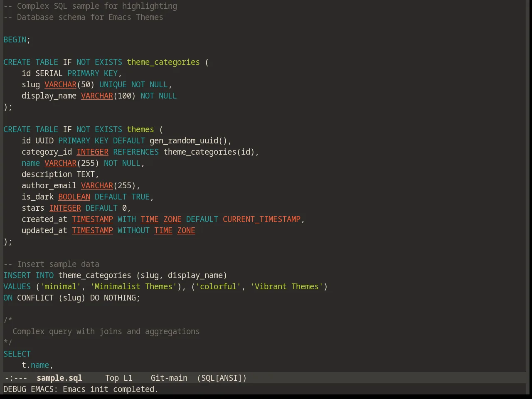The width and height of the screenshot is (532, 399).
Task: Click the TEXT type on description line
Action: tap(86, 174)
